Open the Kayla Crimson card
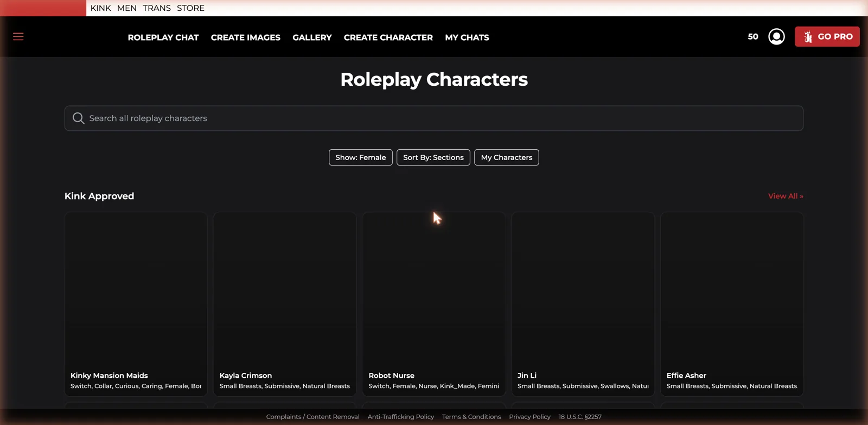The height and width of the screenshot is (425, 868). (x=285, y=304)
